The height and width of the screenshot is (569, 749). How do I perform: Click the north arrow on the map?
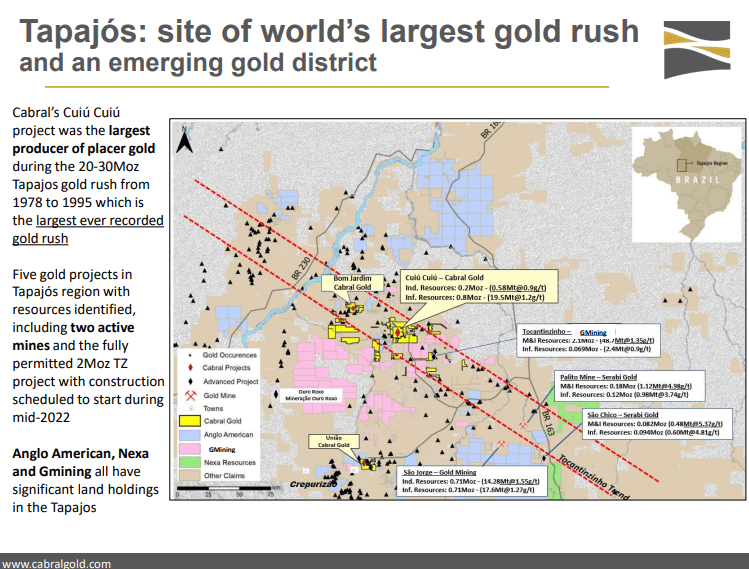pyautogui.click(x=184, y=140)
